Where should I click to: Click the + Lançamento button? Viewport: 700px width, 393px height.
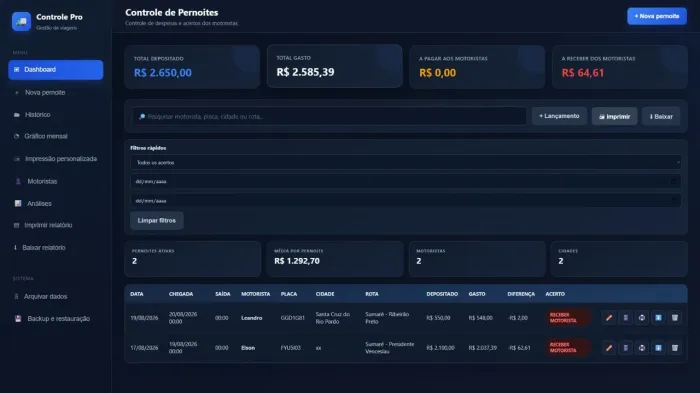tap(559, 116)
